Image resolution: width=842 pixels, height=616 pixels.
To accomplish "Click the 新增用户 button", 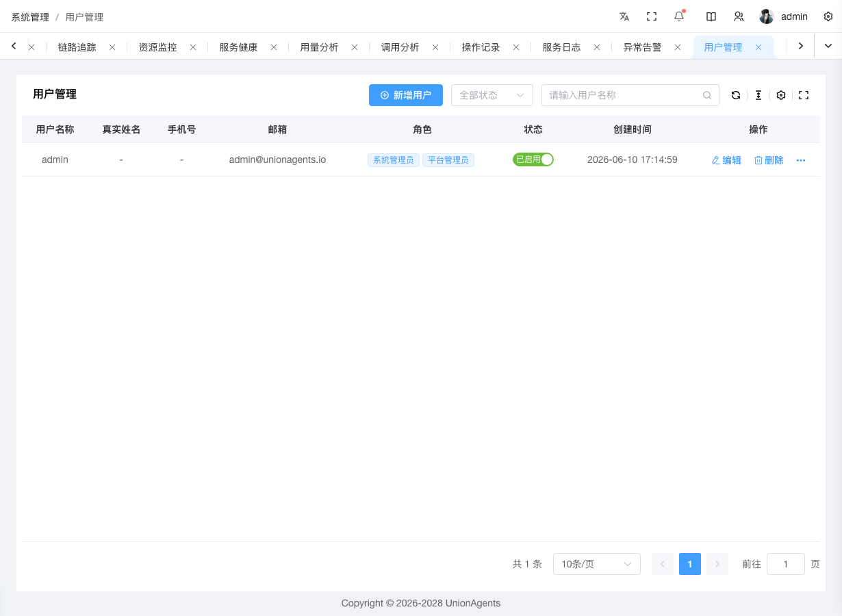I will click(x=406, y=95).
